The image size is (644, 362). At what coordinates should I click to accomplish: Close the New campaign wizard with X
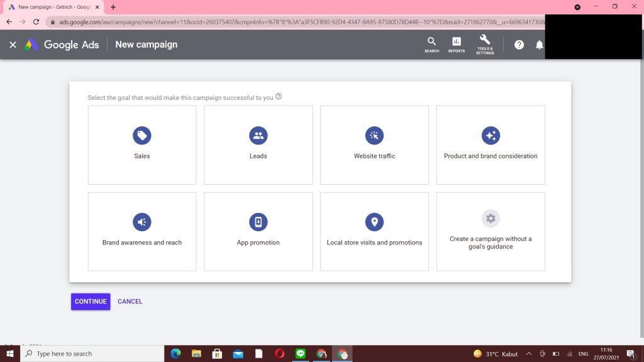click(x=13, y=45)
